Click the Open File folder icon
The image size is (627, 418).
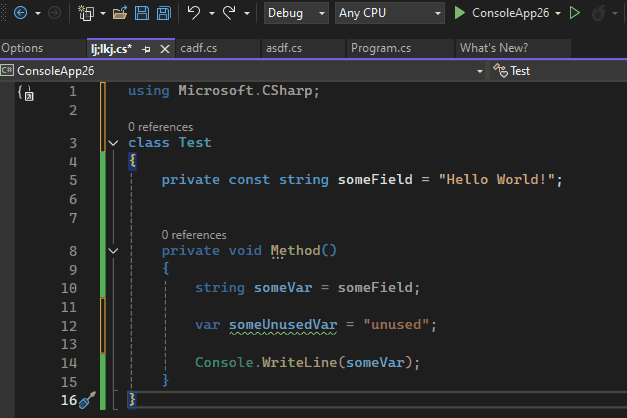tap(120, 13)
